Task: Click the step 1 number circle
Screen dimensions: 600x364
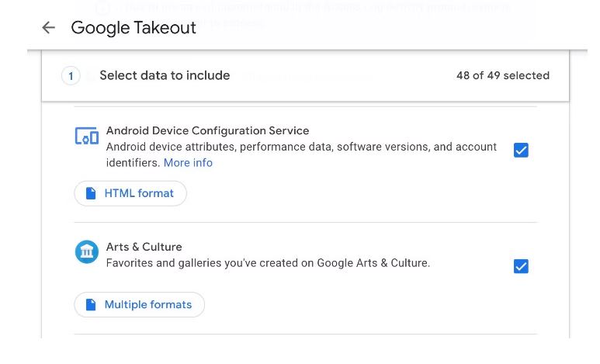Action: click(x=71, y=76)
